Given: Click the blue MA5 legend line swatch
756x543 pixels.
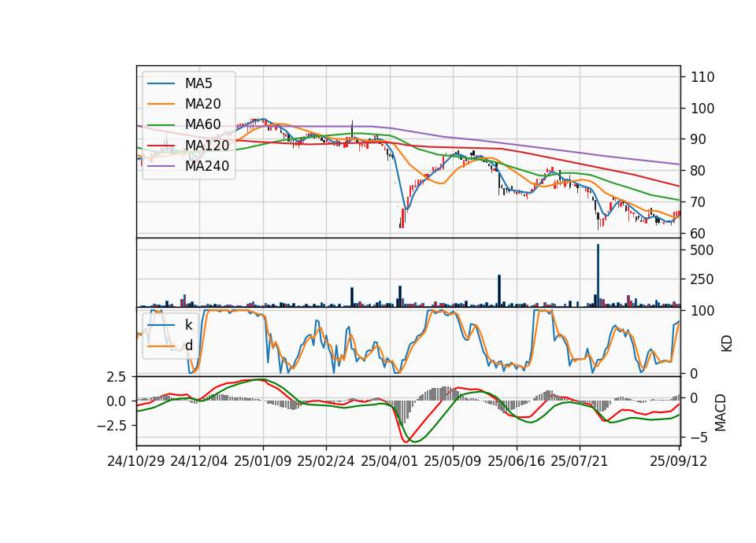Looking at the screenshot, I should click(161, 83).
